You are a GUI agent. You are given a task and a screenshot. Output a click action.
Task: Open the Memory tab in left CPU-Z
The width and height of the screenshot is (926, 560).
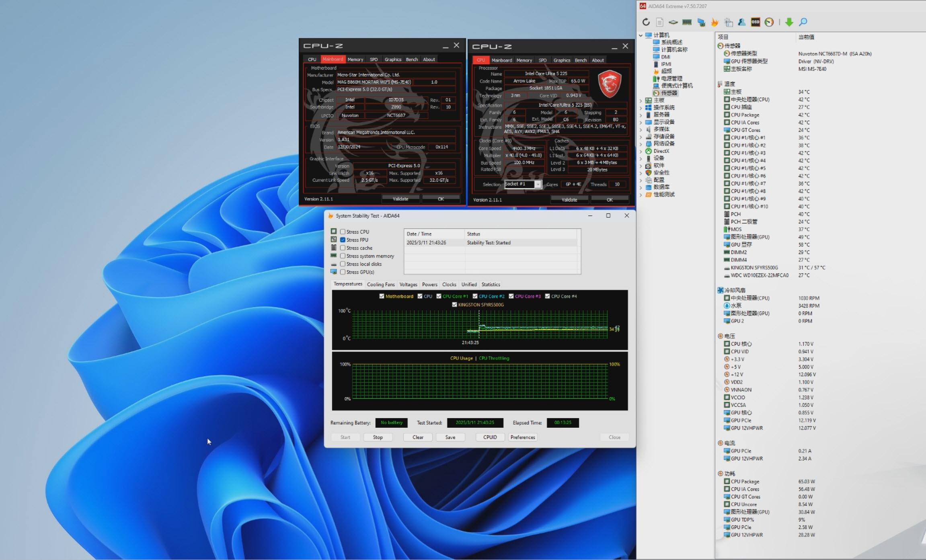click(355, 59)
